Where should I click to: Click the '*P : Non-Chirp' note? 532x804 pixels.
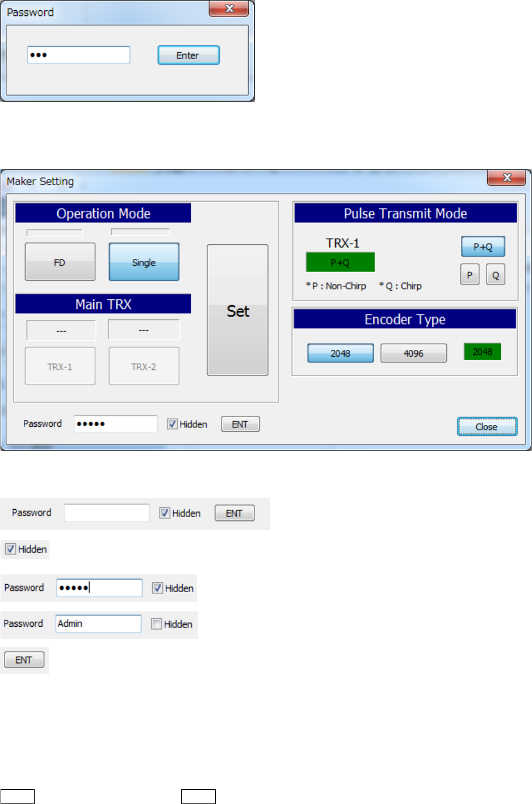tap(336, 286)
